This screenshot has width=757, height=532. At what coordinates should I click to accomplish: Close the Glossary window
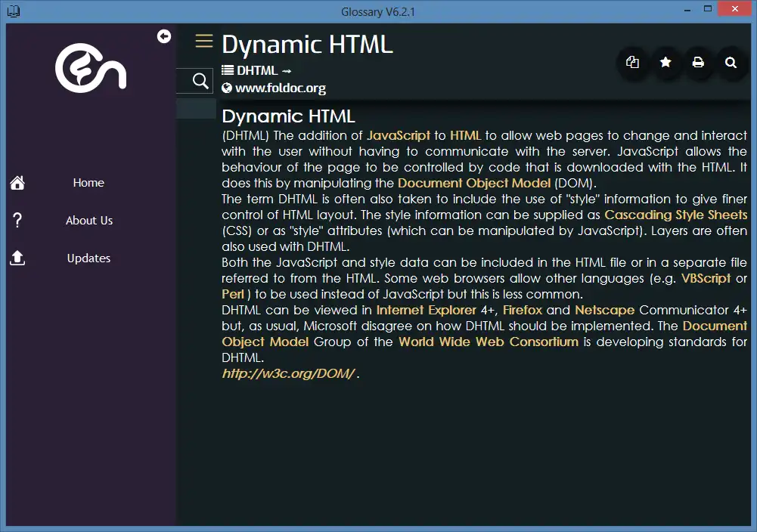735,8
